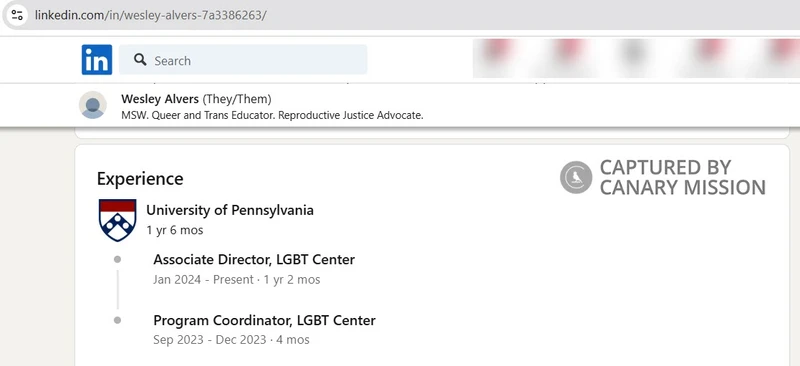The height and width of the screenshot is (366, 800).
Task: Click the Wesley Alvers name in sticky header
Action: tap(160, 99)
